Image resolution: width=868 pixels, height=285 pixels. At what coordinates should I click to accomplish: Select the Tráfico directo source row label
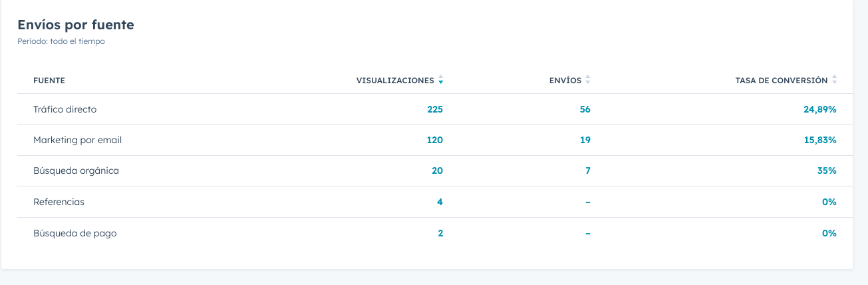click(65, 109)
